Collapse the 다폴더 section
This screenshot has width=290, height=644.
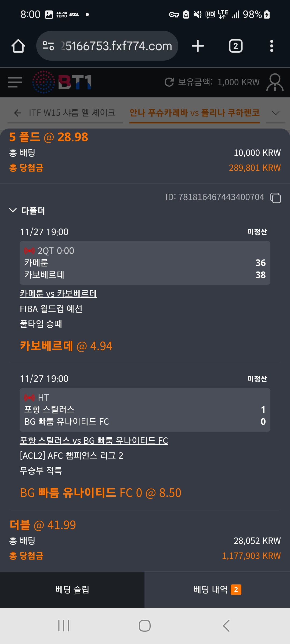(13, 210)
